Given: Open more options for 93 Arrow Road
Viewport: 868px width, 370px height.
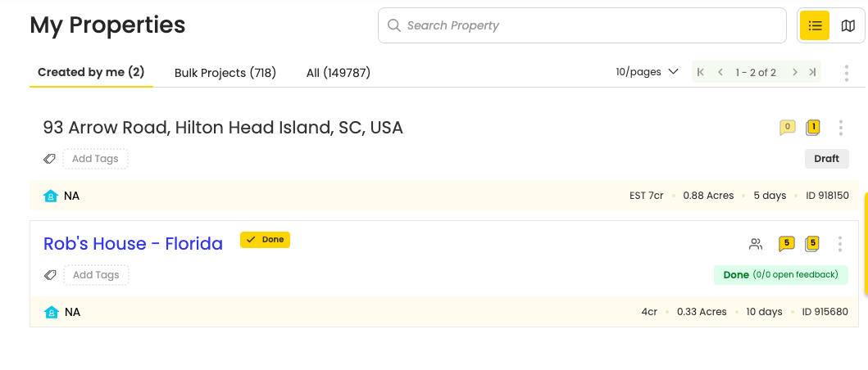Looking at the screenshot, I should [x=841, y=128].
